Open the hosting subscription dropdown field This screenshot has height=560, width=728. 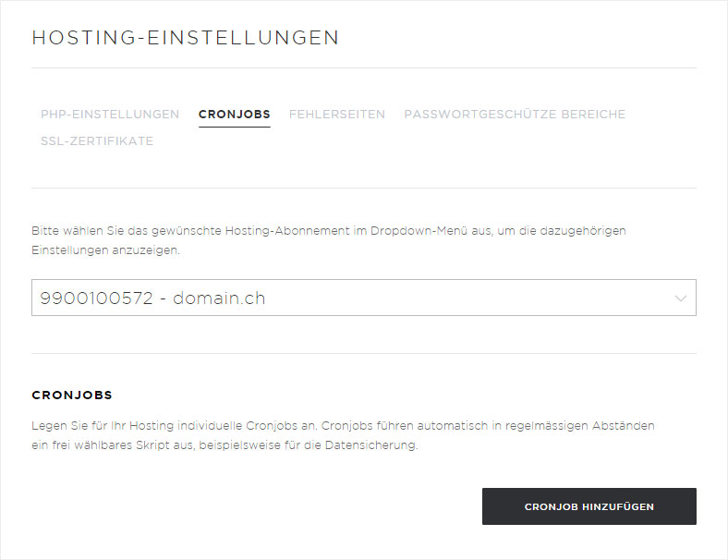(x=364, y=298)
